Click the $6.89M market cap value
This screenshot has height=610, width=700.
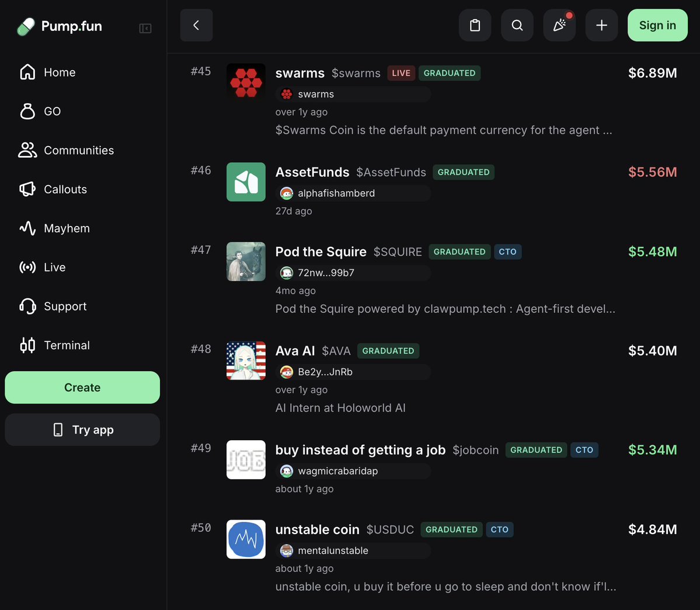[652, 73]
